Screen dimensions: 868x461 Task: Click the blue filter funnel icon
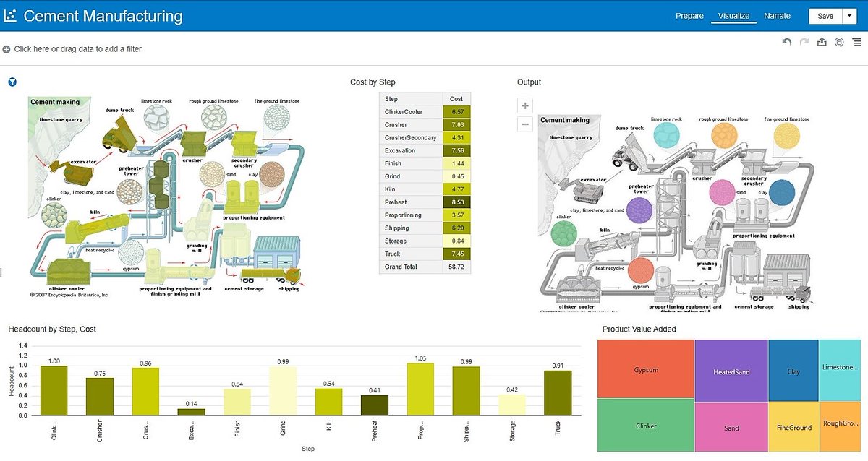click(12, 82)
